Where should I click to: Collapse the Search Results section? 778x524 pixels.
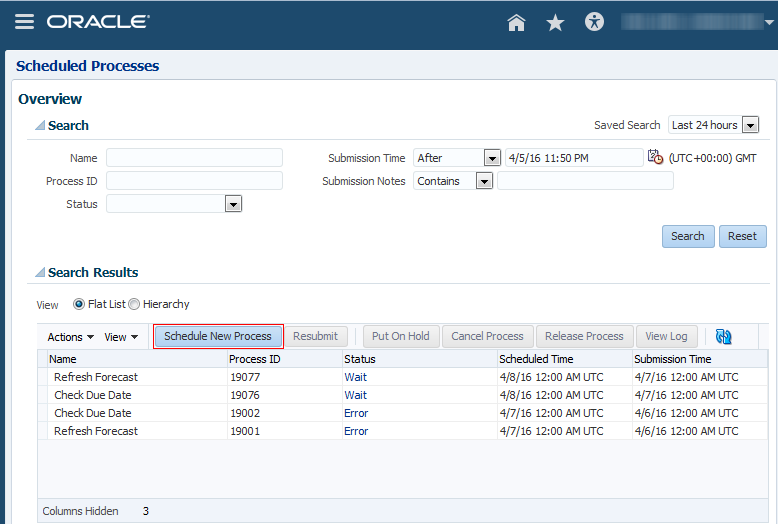[40, 272]
